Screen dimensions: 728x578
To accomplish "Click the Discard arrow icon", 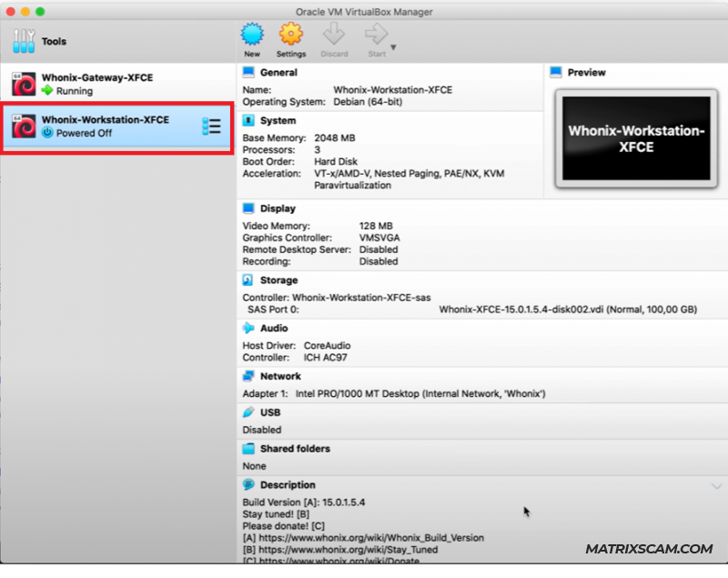I will point(334,35).
